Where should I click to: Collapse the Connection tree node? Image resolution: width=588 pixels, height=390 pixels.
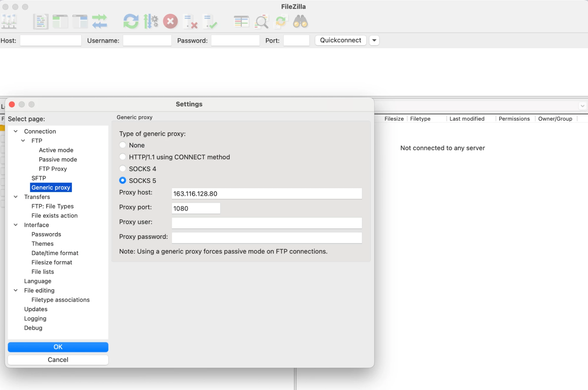coord(16,131)
